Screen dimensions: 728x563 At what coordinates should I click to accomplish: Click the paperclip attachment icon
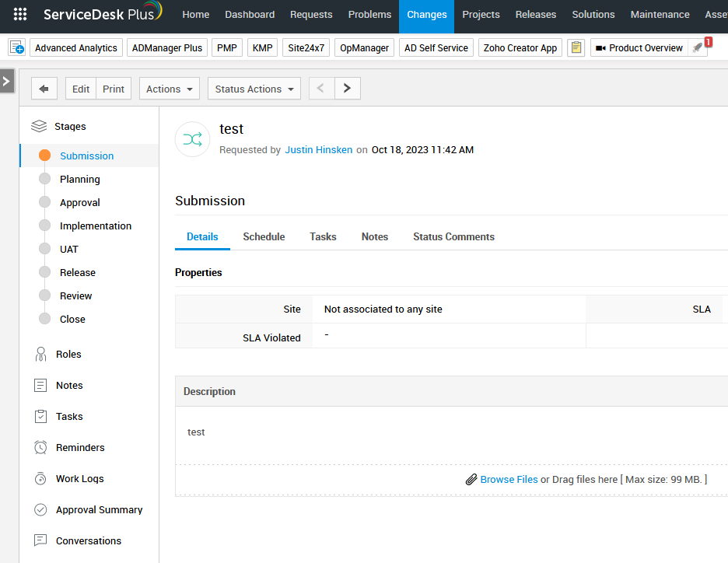pyautogui.click(x=471, y=480)
